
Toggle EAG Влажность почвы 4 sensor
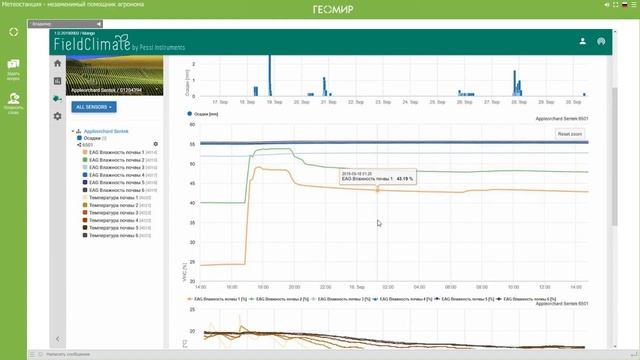coord(85,175)
